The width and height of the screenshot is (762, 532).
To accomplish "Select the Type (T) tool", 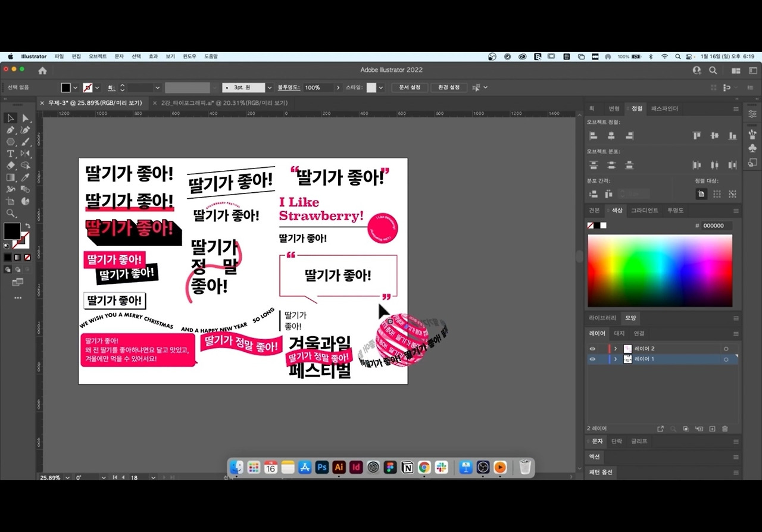I will pos(11,154).
